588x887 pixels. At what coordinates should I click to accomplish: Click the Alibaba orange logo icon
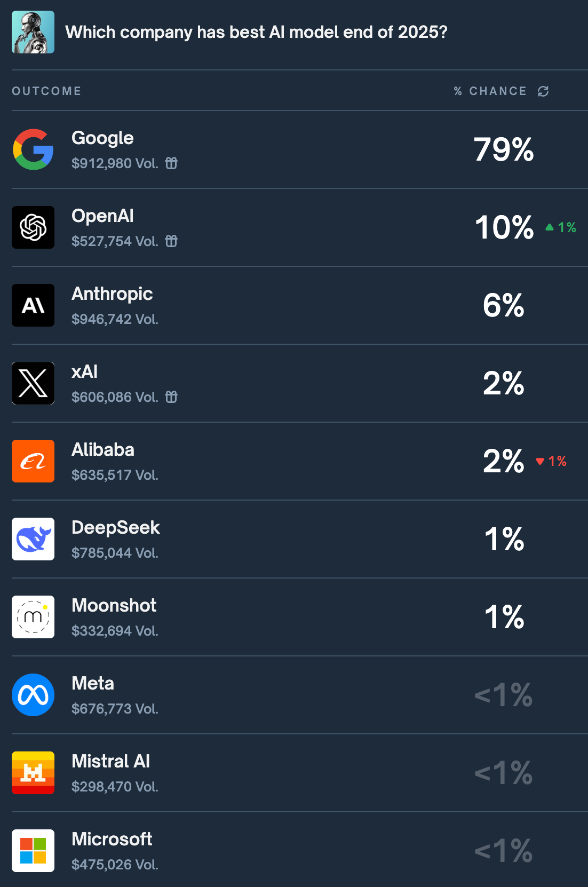33,461
